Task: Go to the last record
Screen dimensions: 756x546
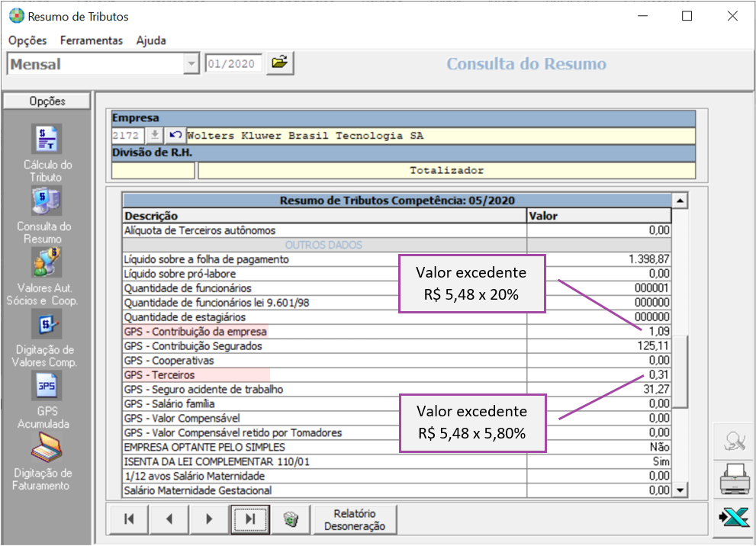Action: [249, 519]
